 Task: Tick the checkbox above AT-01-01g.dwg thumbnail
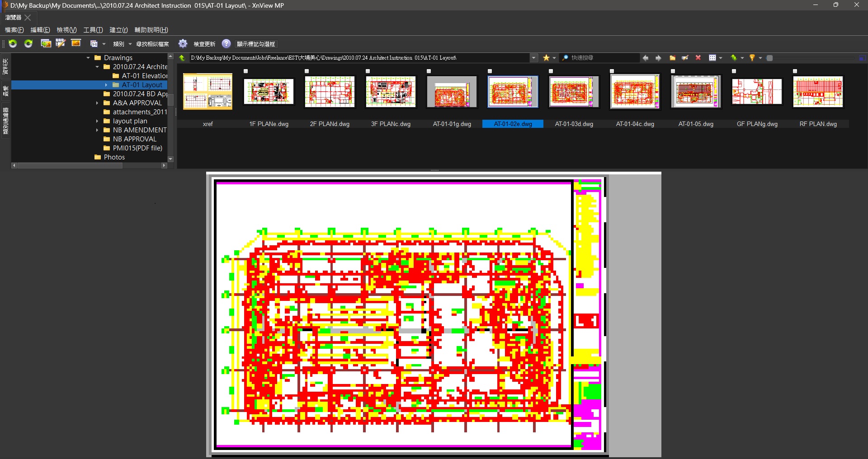tap(429, 71)
